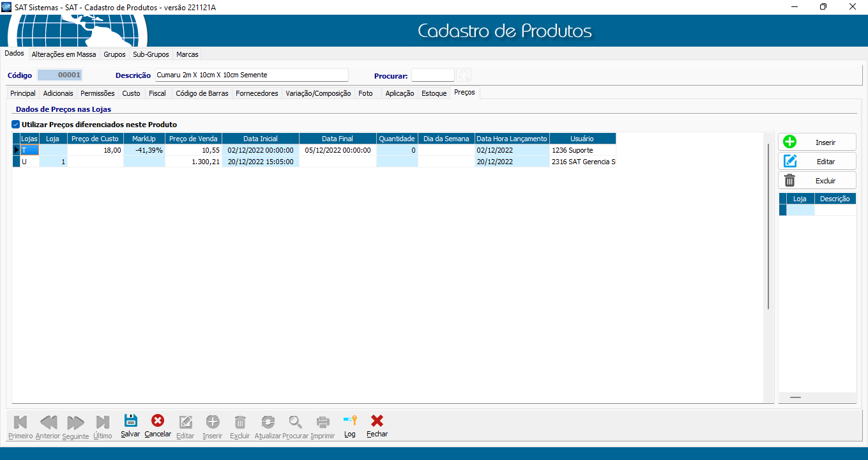Screen dimensions: 868x460
Task: Click the green Inserir button
Action: [x=817, y=142]
